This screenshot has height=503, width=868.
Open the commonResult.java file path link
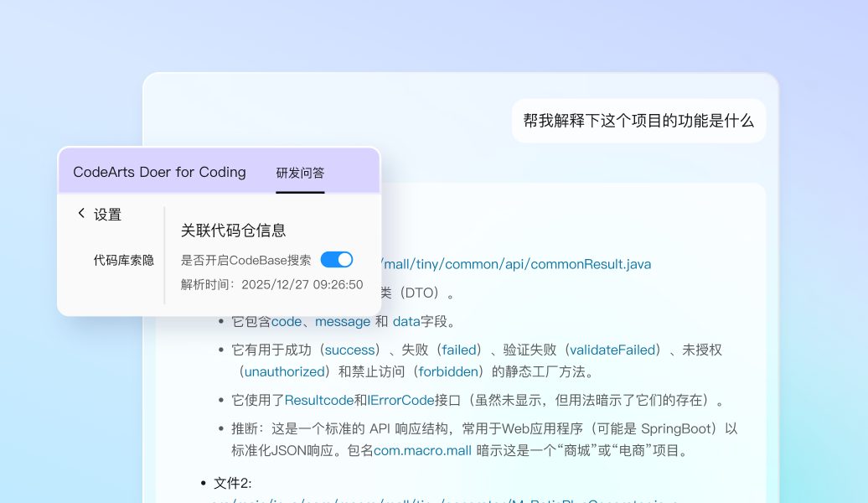[517, 264]
